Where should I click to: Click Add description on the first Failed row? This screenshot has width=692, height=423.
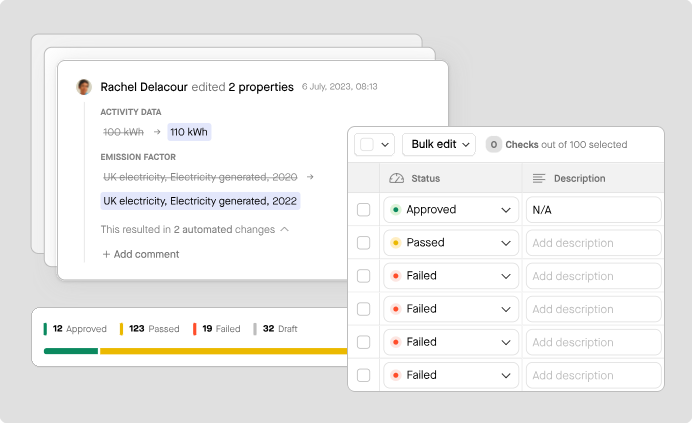(594, 276)
